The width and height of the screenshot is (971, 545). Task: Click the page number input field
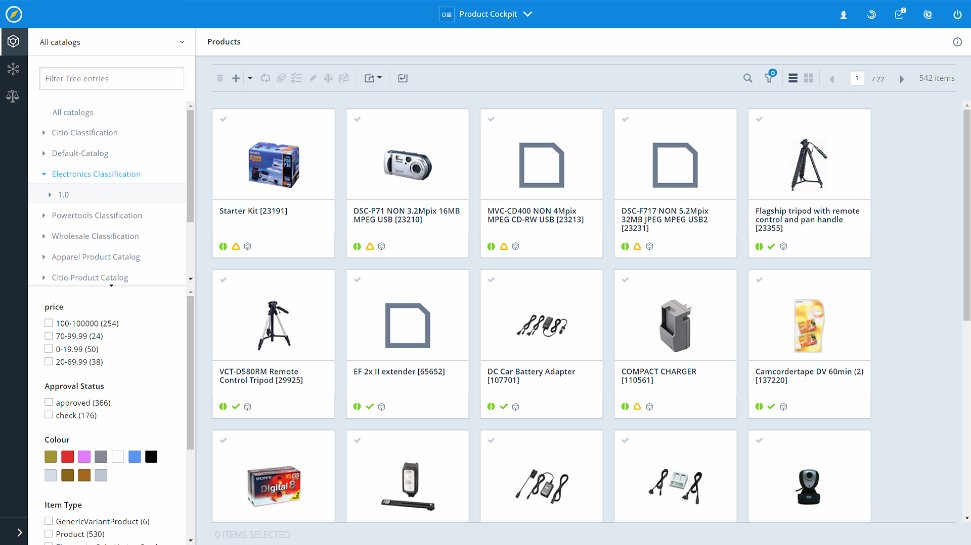click(857, 78)
